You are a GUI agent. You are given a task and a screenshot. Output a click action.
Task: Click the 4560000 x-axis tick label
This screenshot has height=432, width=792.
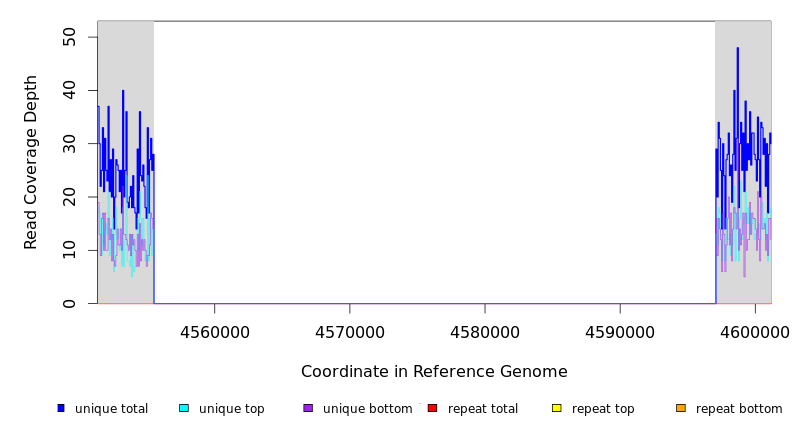click(x=214, y=332)
